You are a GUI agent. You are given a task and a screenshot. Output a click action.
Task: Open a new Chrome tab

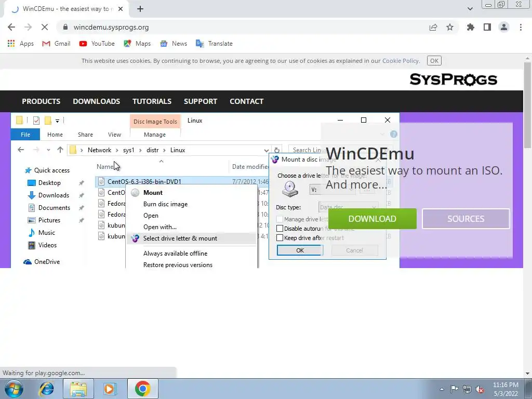click(x=140, y=9)
